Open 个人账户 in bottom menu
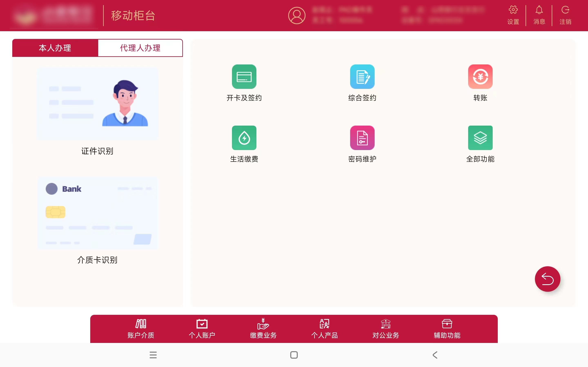 pos(202,328)
